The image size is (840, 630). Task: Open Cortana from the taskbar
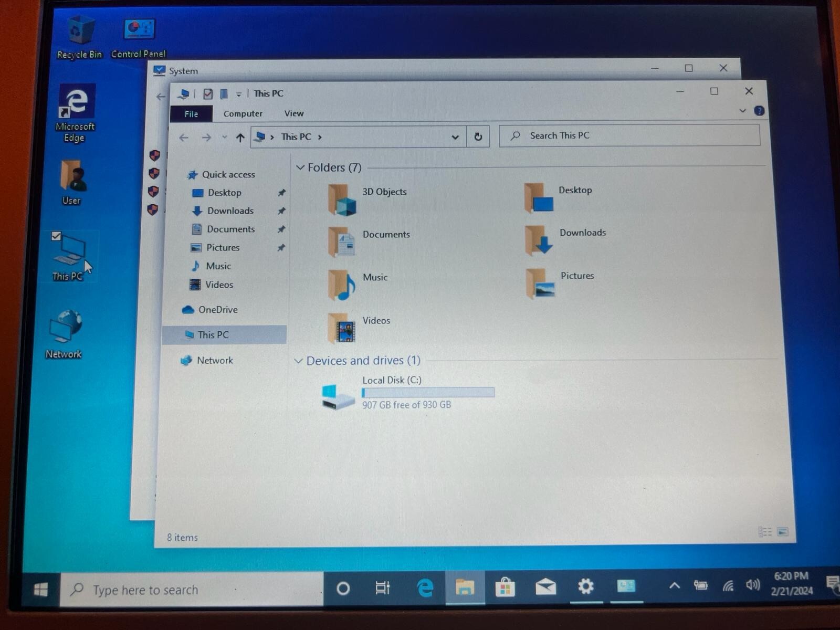[x=343, y=589]
